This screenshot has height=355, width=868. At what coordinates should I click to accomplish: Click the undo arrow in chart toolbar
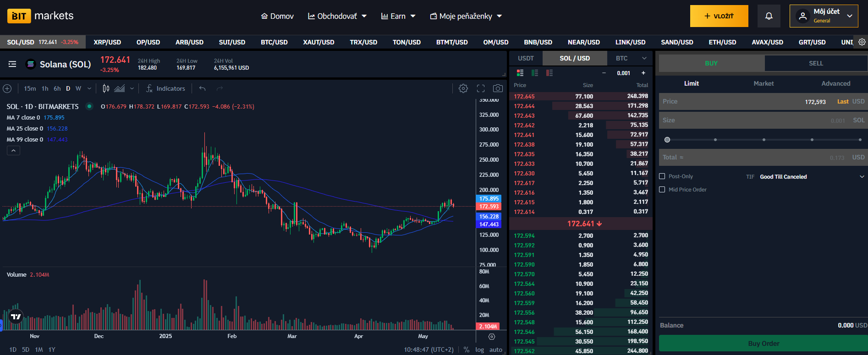[x=202, y=88]
